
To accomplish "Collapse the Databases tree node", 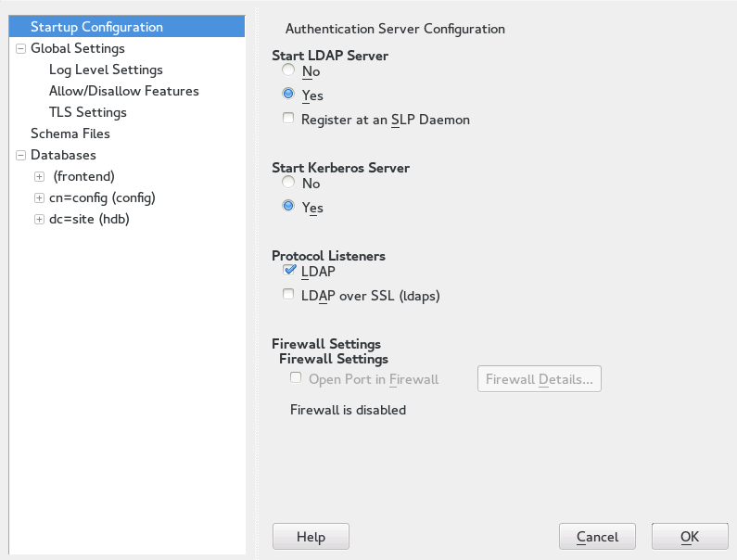I will click(20, 155).
